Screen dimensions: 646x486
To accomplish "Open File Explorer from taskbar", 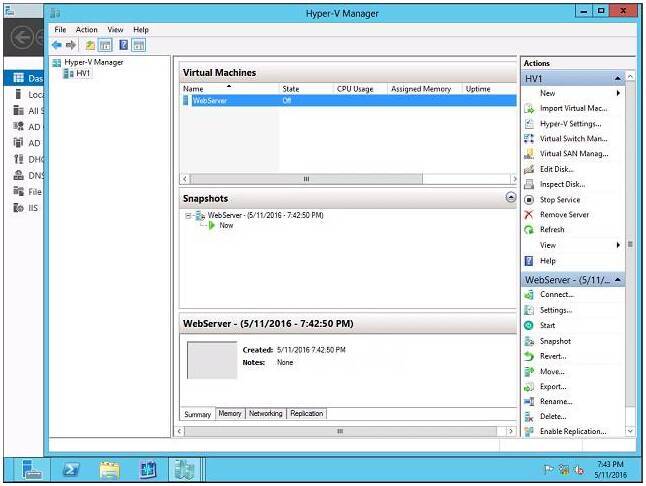I will click(x=109, y=470).
